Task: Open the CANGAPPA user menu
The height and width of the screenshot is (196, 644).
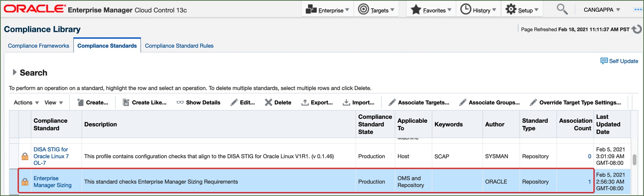Action: pos(601,10)
